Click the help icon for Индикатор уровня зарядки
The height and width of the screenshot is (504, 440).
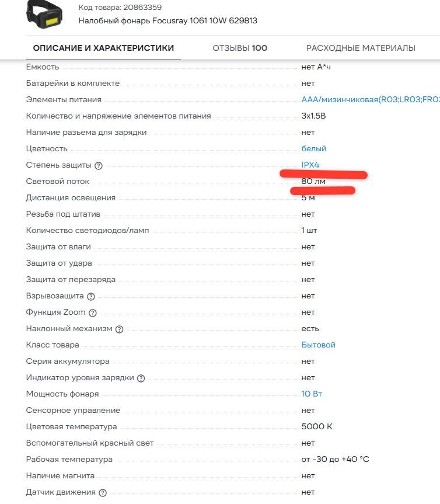coord(141,378)
